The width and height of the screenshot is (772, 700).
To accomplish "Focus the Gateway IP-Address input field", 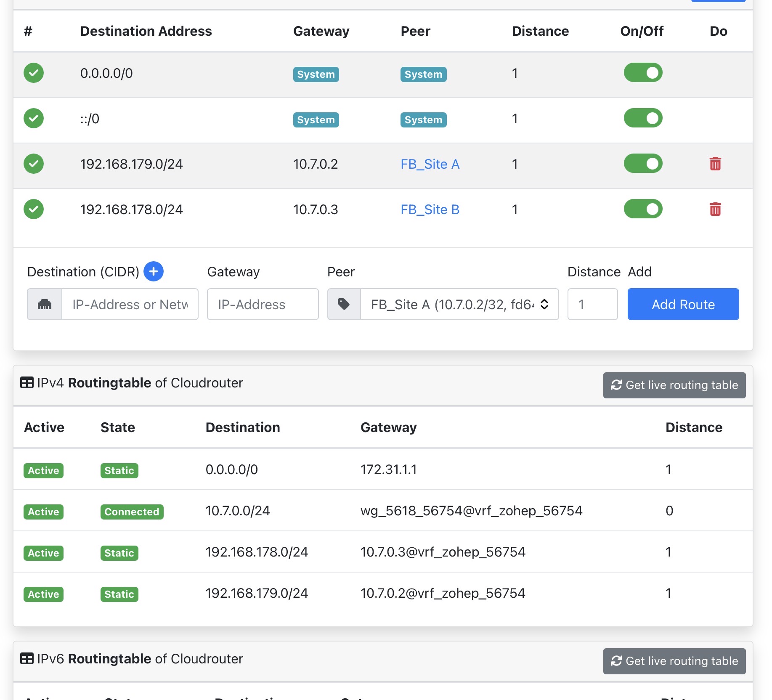I will 263,304.
